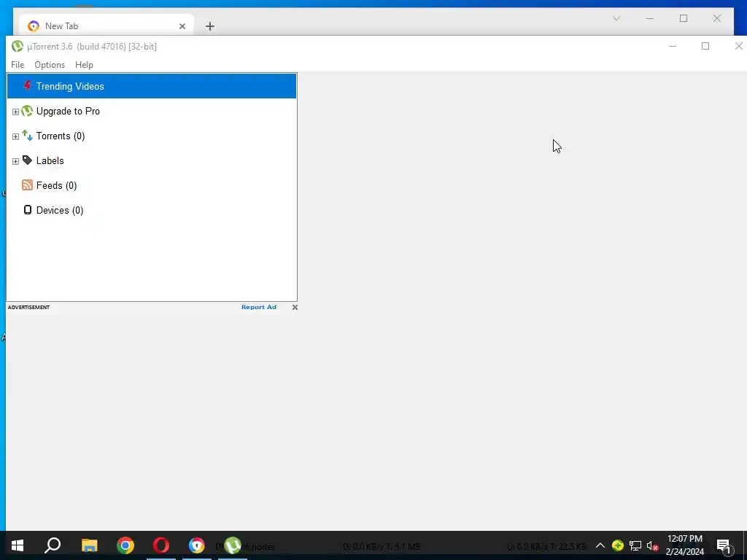This screenshot has height=560, width=747.
Task: Minimize the background browser window
Action: coord(650,18)
